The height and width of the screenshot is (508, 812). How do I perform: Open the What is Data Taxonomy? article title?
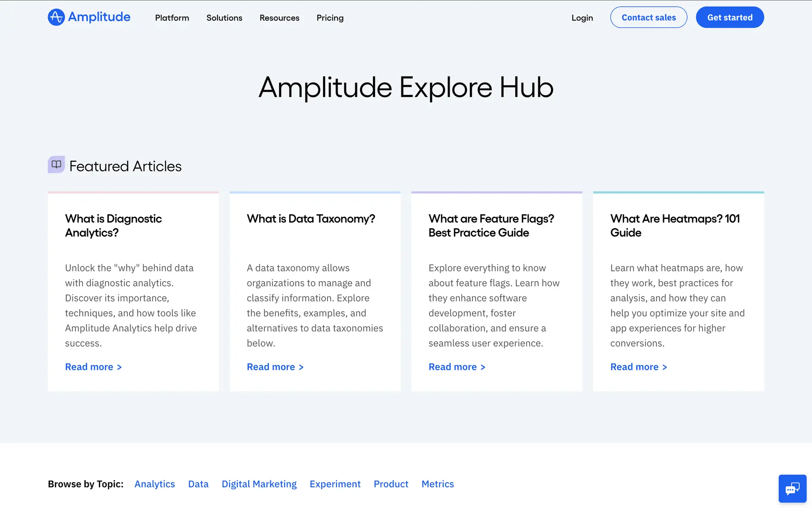click(x=311, y=219)
